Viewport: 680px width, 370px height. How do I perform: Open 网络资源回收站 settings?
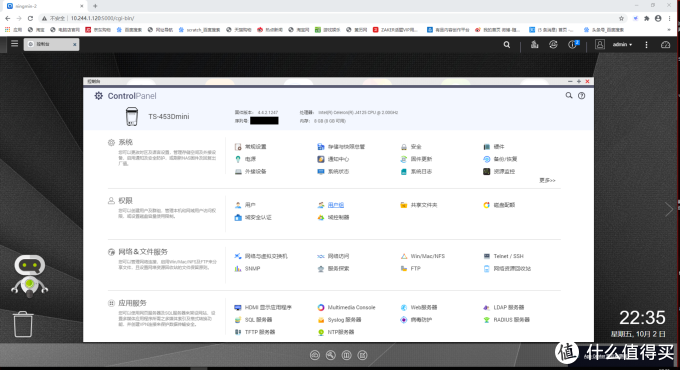tap(507, 268)
